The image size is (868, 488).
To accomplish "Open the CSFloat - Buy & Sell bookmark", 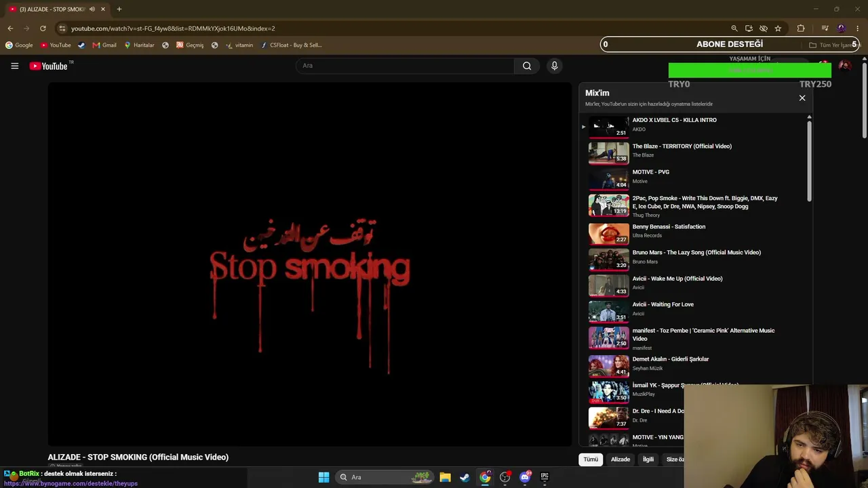I will tap(292, 45).
